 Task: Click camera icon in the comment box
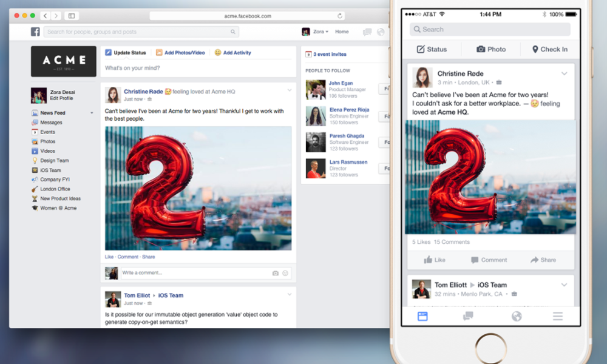tap(275, 273)
